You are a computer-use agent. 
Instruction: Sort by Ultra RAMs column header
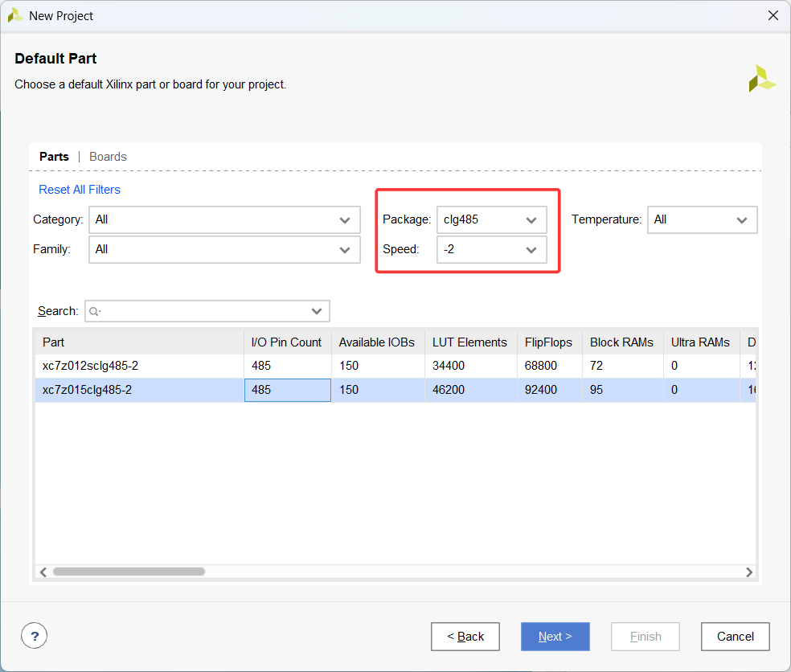701,342
